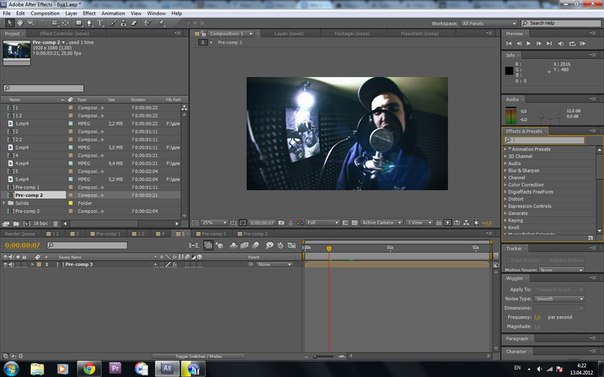Click the 16 bpc color depth button
604x377 pixels.
(x=40, y=223)
